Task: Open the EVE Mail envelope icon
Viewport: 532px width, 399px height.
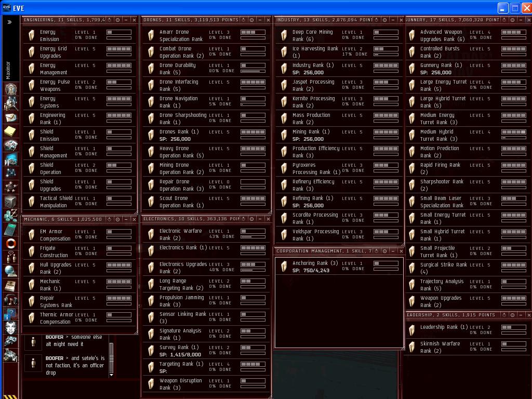Action: click(11, 117)
